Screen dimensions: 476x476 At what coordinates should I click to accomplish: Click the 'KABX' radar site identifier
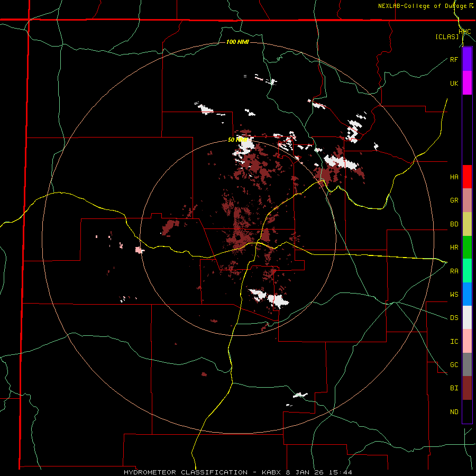click(272, 472)
